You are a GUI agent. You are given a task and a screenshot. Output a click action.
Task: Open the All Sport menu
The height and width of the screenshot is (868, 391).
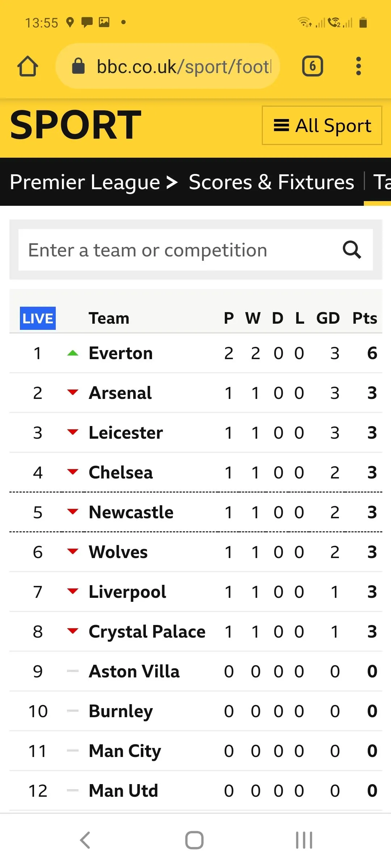click(322, 125)
